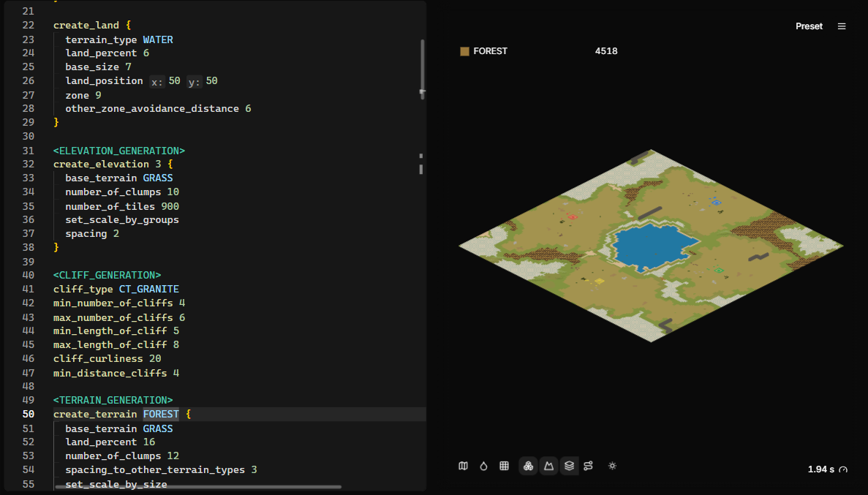Click max_number_of_cliffs on line 43
Viewport: 868px width, 495px height.
113,317
